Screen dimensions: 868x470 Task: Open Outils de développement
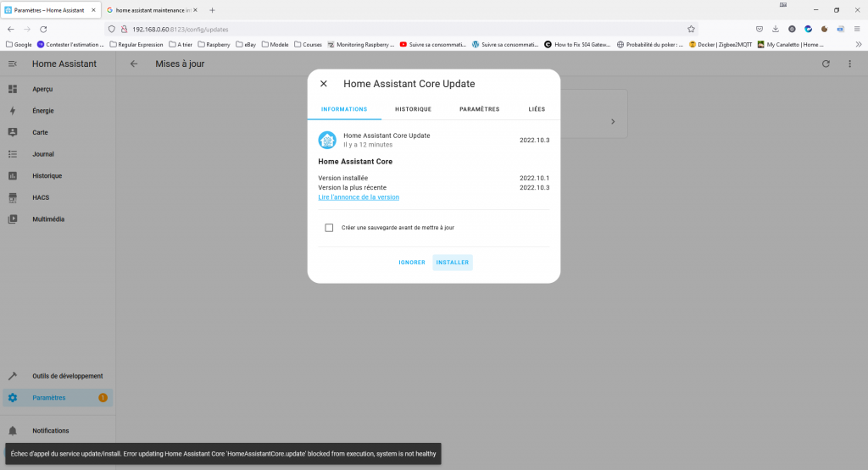(58, 376)
